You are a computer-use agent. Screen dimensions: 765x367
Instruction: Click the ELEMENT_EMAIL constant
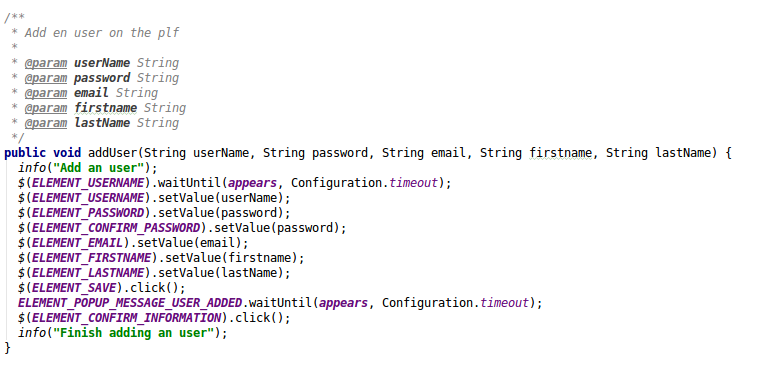78,243
